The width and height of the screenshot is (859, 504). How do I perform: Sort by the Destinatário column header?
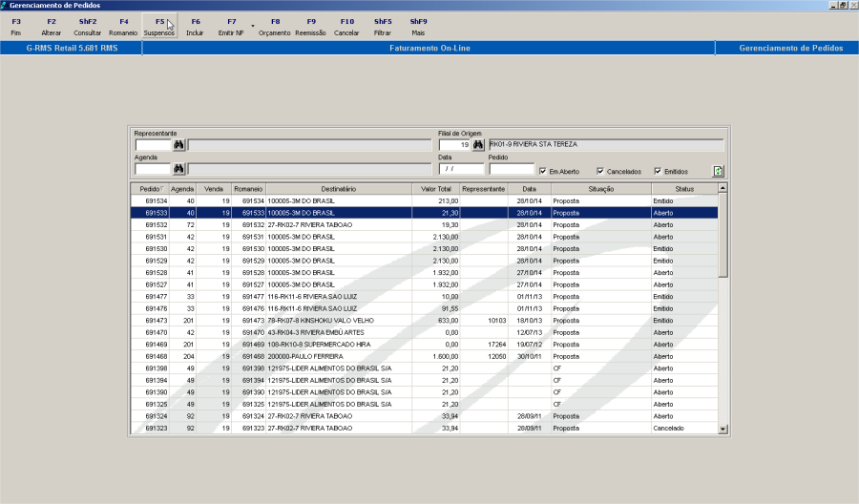coord(339,189)
